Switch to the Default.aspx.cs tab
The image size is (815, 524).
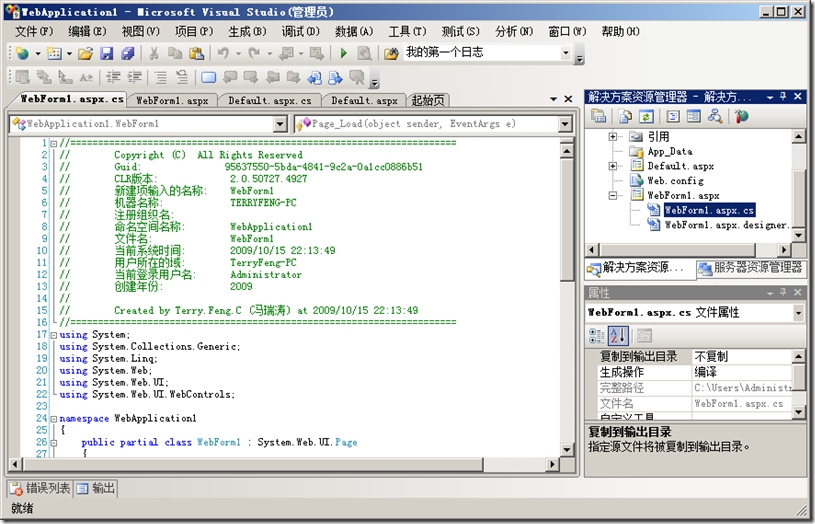pos(270,101)
